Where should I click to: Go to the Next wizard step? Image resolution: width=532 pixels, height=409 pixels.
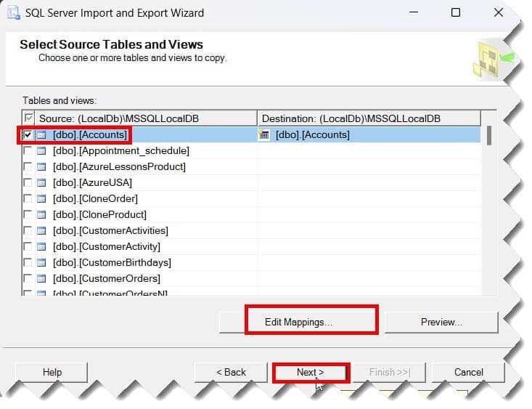click(x=311, y=373)
